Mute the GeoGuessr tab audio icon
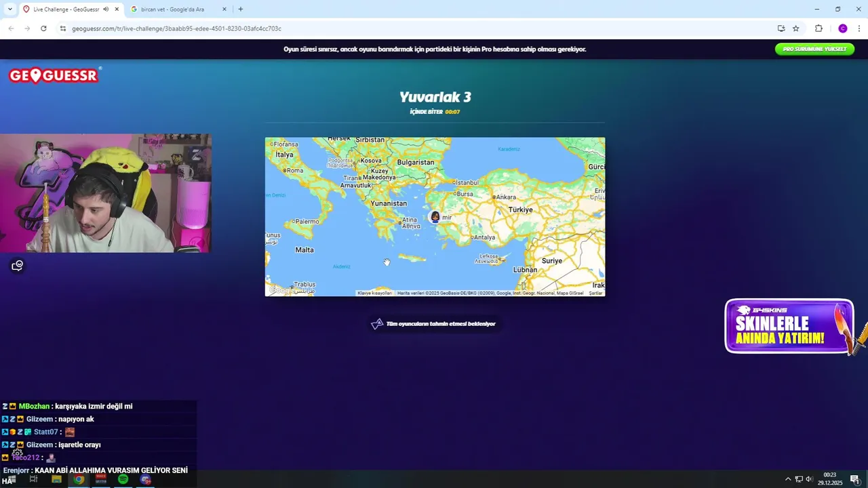Screen dimensions: 868x488 point(106,9)
